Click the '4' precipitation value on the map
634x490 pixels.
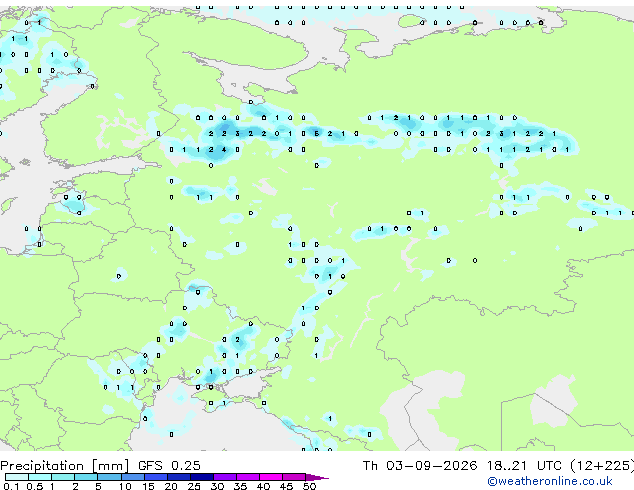tap(224, 150)
